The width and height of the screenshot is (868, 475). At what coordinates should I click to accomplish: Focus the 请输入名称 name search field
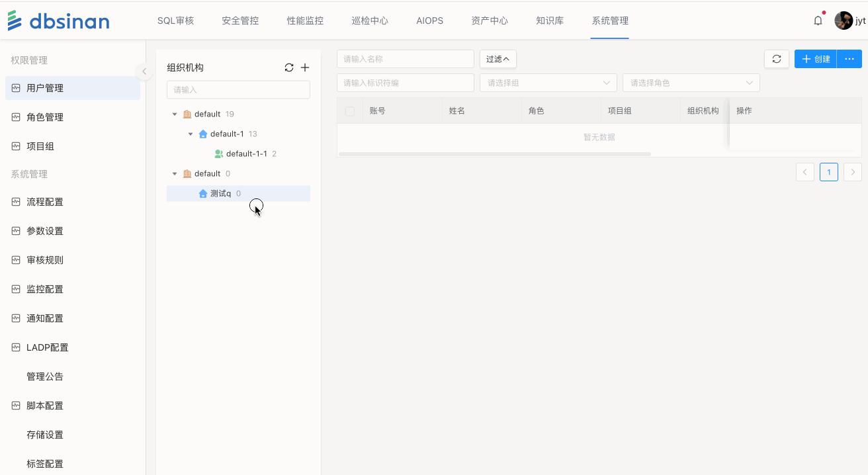tap(405, 59)
